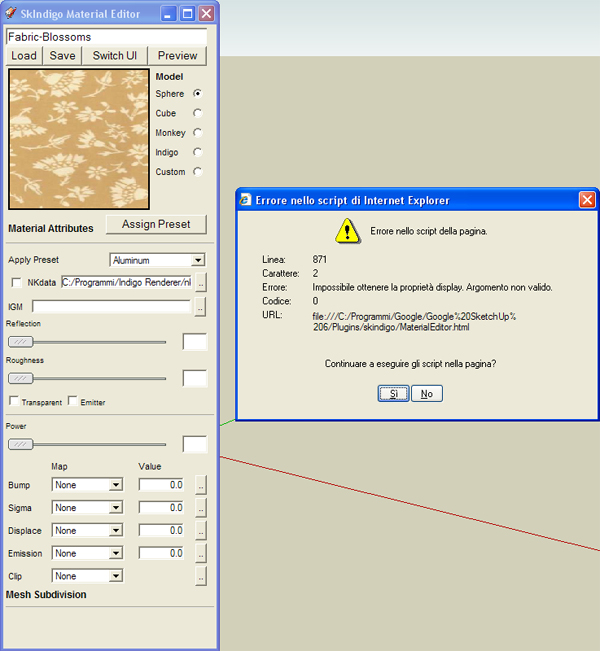The width and height of the screenshot is (600, 651).
Task: Click the material name field Fabric-Blossoms
Action: tap(106, 37)
